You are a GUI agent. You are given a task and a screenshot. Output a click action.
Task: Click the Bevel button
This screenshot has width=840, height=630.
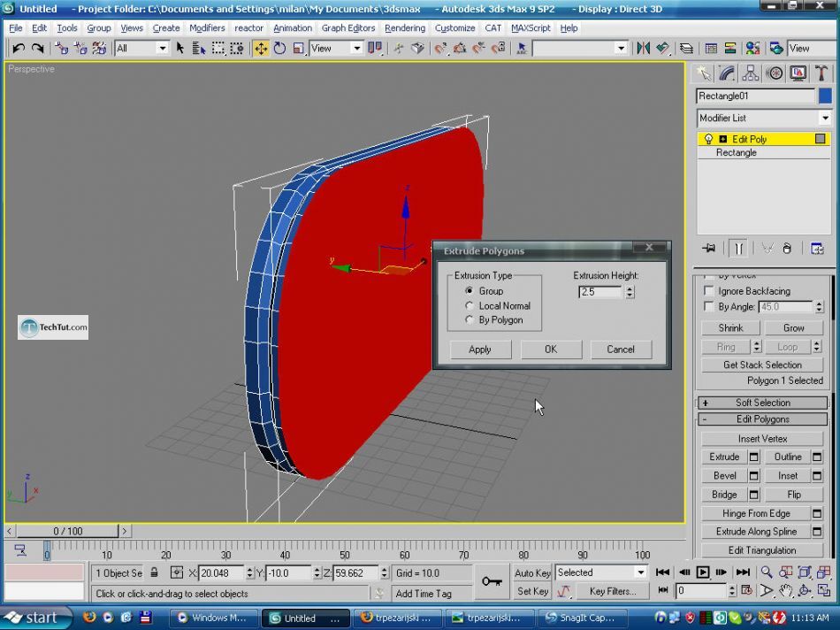coord(725,475)
